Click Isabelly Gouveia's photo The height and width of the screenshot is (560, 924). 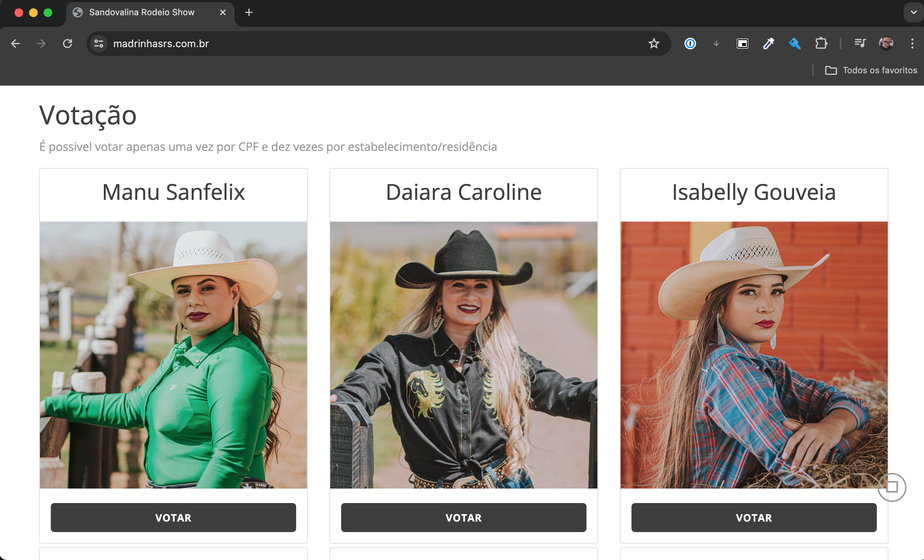(x=754, y=355)
